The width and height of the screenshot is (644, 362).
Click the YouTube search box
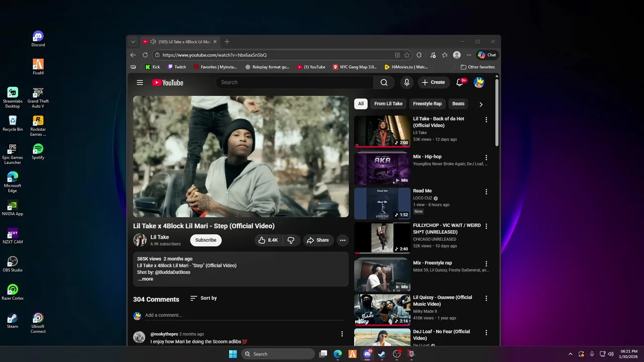pyautogui.click(x=294, y=82)
